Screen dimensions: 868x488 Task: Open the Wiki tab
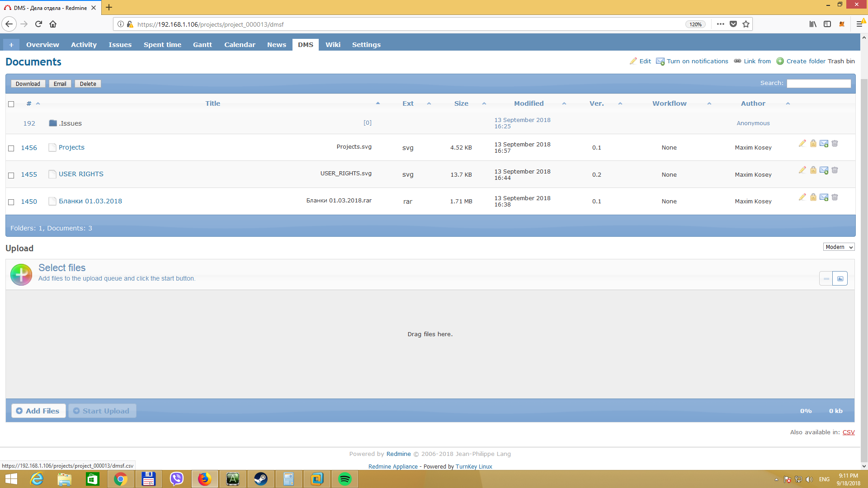tap(333, 45)
